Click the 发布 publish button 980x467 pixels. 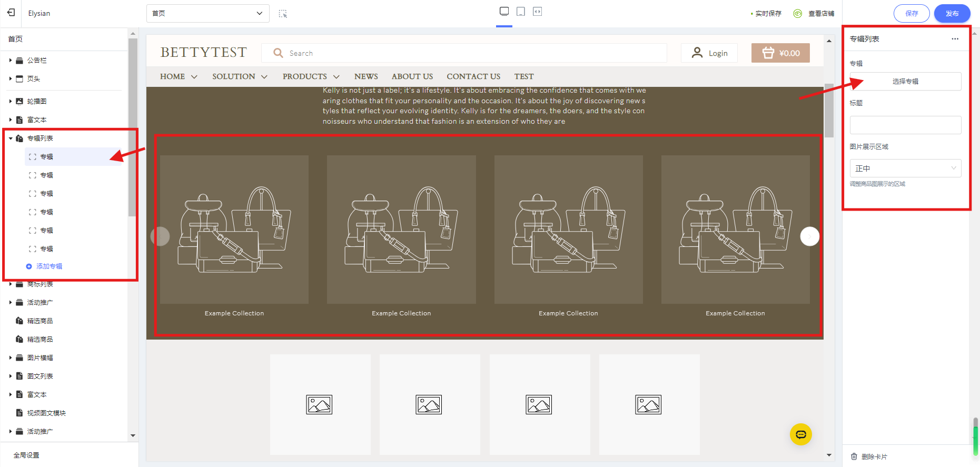point(952,14)
